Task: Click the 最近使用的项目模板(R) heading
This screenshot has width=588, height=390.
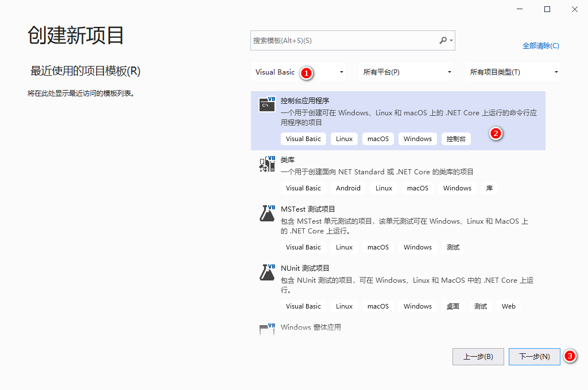Action: coord(85,71)
